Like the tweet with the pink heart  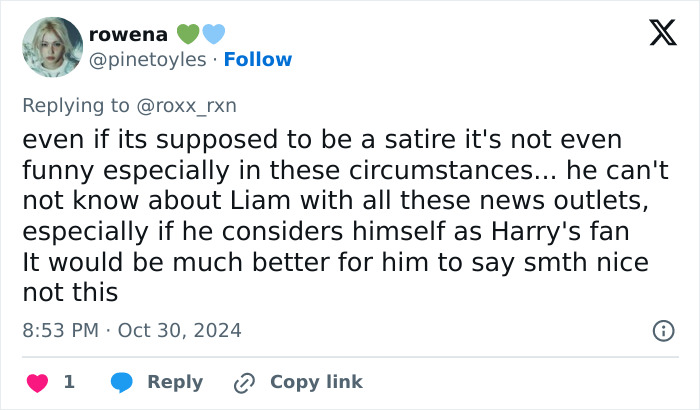37,382
